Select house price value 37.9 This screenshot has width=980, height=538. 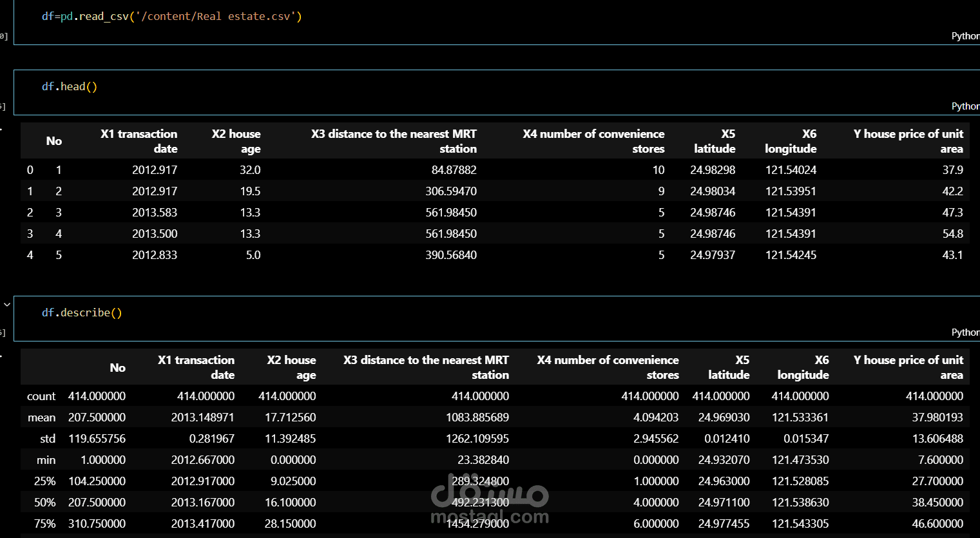point(952,170)
